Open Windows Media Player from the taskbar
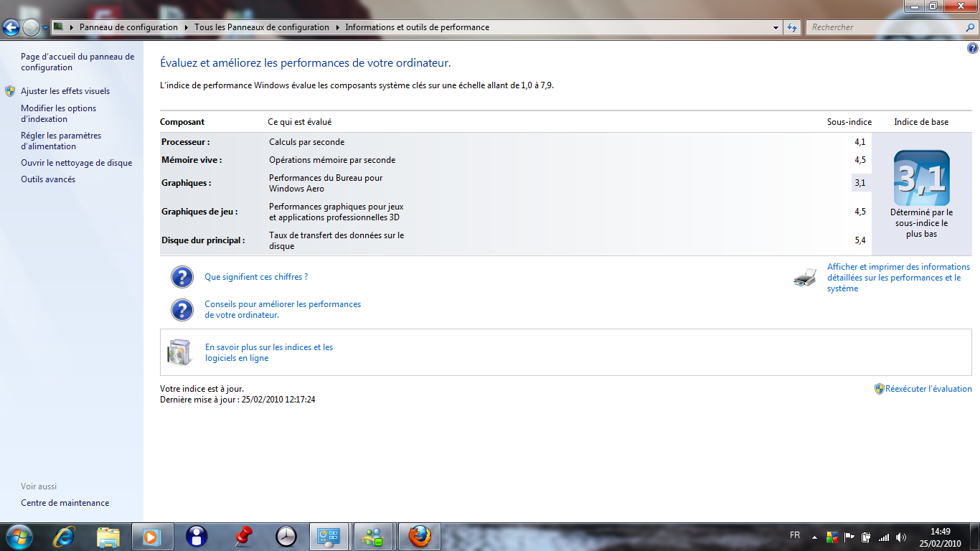The width and height of the screenshot is (980, 551). pos(152,537)
